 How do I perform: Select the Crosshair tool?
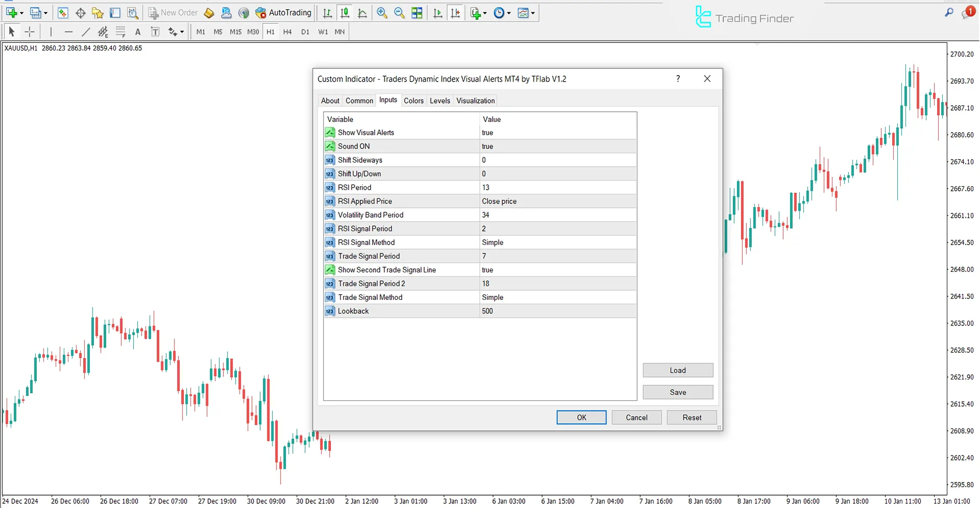29,31
